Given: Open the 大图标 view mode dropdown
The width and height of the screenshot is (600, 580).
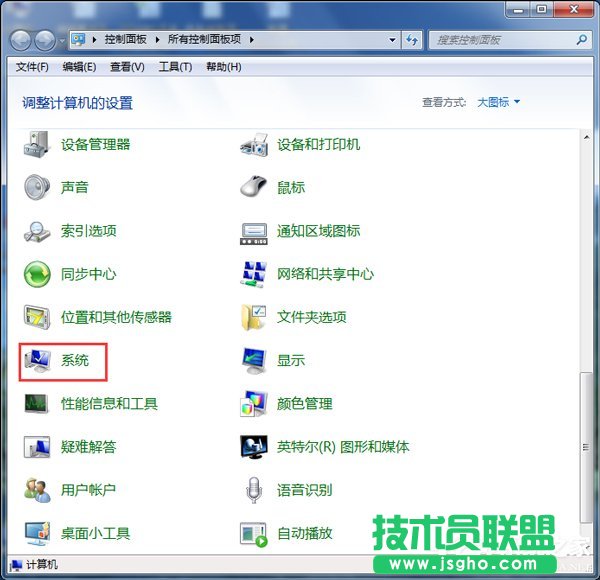Looking at the screenshot, I should [498, 102].
